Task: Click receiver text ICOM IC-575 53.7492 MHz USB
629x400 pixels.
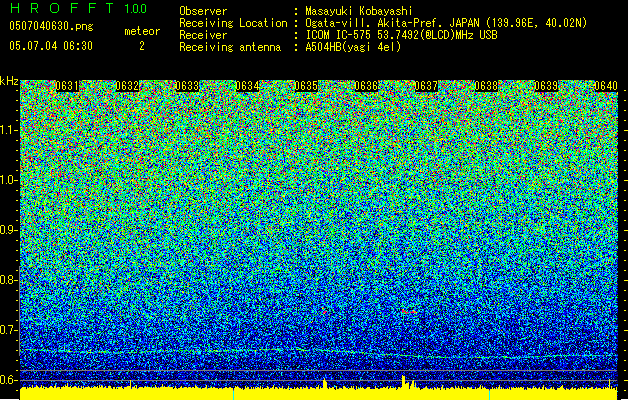Action: (x=401, y=35)
